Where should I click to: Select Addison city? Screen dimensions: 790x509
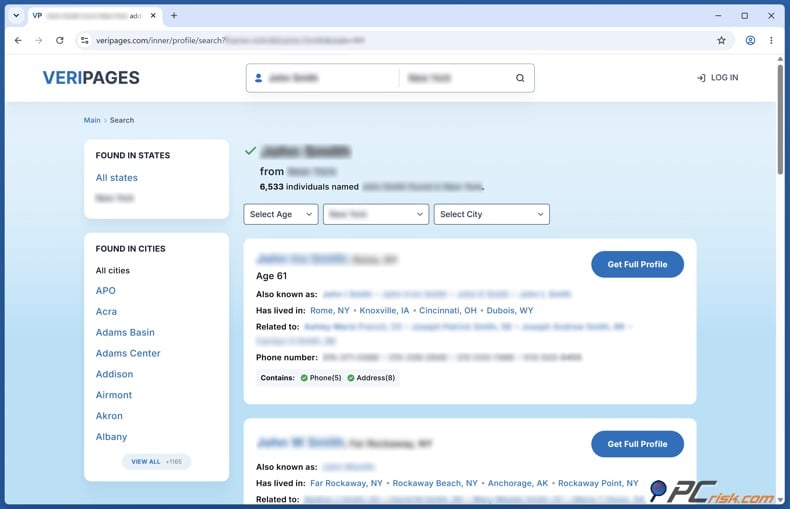coord(114,374)
